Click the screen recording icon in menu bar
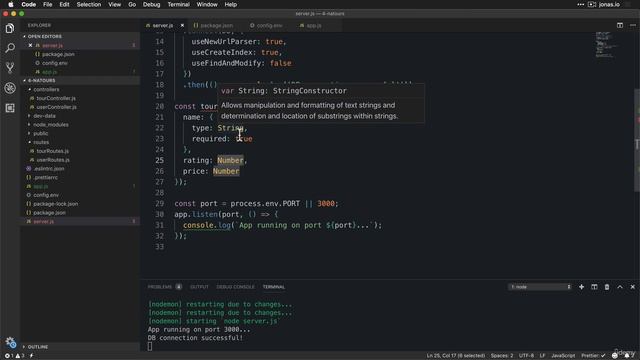The image size is (640, 360). [x=592, y=4]
